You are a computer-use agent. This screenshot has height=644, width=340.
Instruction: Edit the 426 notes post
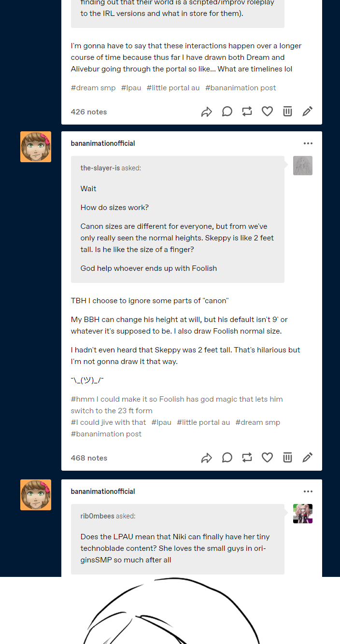coord(308,112)
